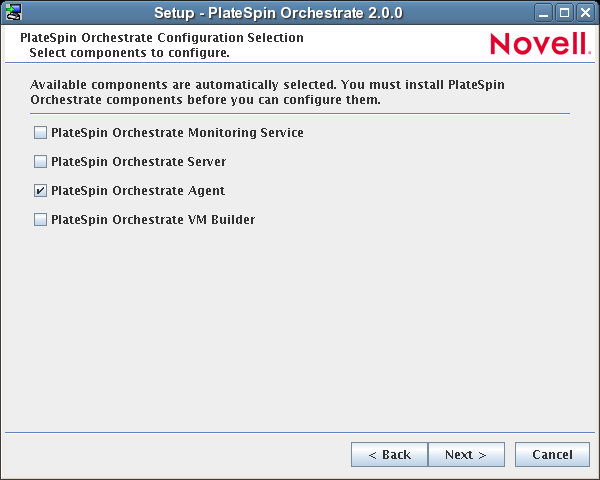Minimize the Setup window

(546, 12)
